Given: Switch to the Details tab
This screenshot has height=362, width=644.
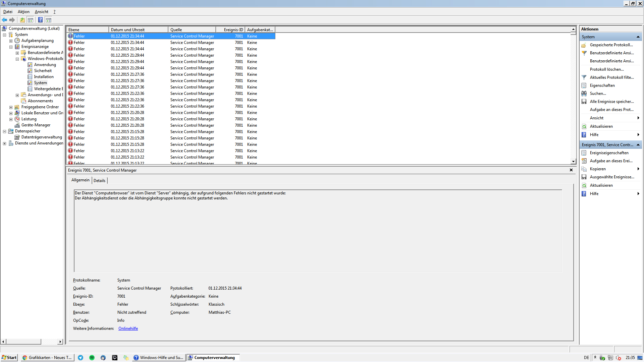Looking at the screenshot, I should tap(99, 181).
